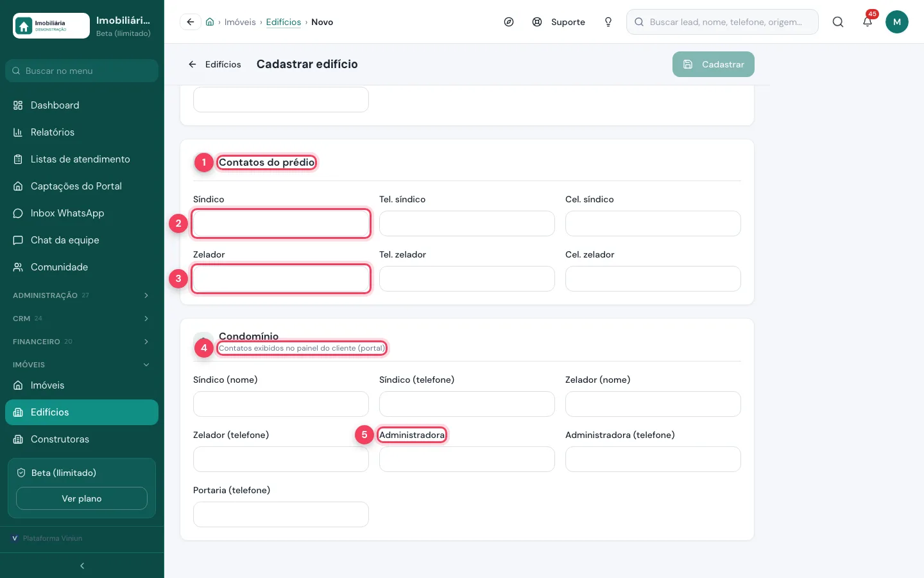The width and height of the screenshot is (924, 578).
Task: Click the Relatórios chart icon
Action: (18, 132)
